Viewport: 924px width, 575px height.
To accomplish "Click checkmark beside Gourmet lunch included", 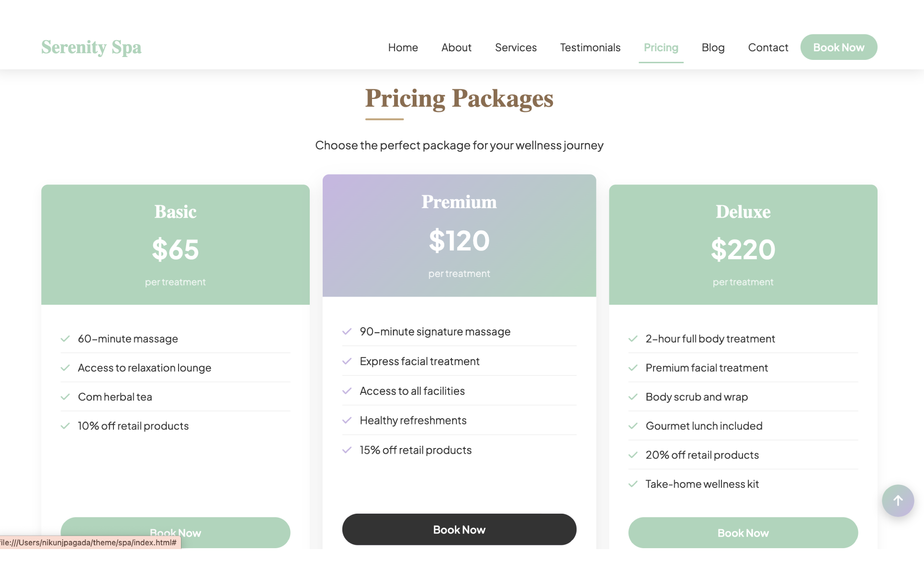I will (x=633, y=426).
